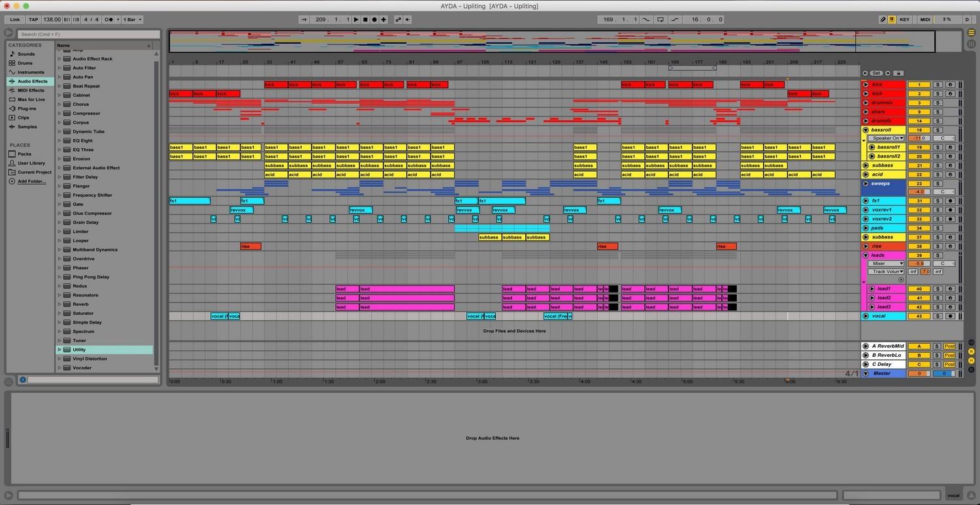
Task: Collapse the leads group track
Action: (866, 255)
